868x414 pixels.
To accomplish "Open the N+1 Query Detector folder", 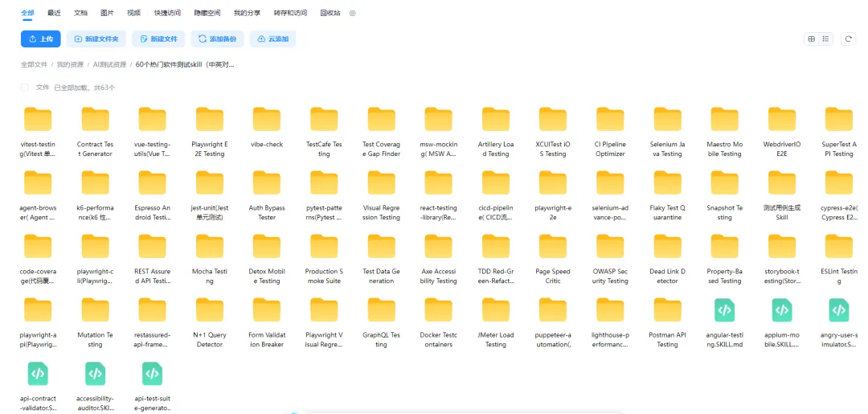I will pos(210,310).
